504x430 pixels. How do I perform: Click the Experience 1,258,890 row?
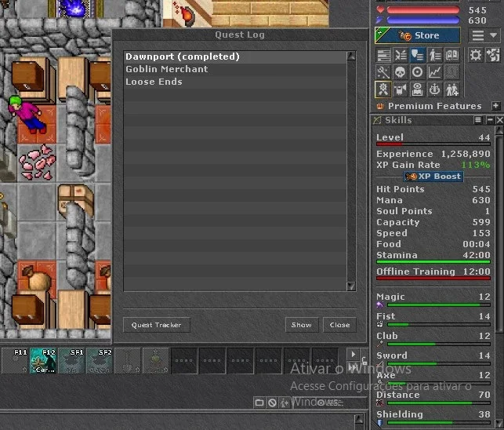[x=433, y=154]
